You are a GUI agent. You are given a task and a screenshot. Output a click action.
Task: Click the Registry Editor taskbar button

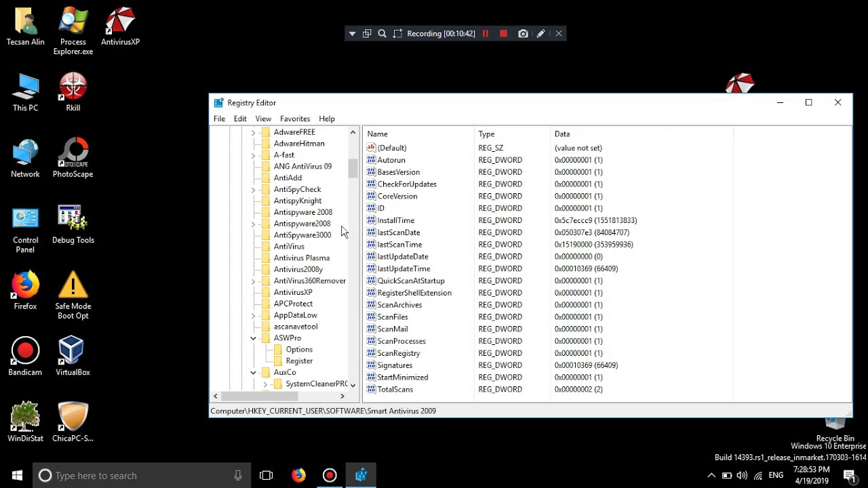(x=361, y=475)
